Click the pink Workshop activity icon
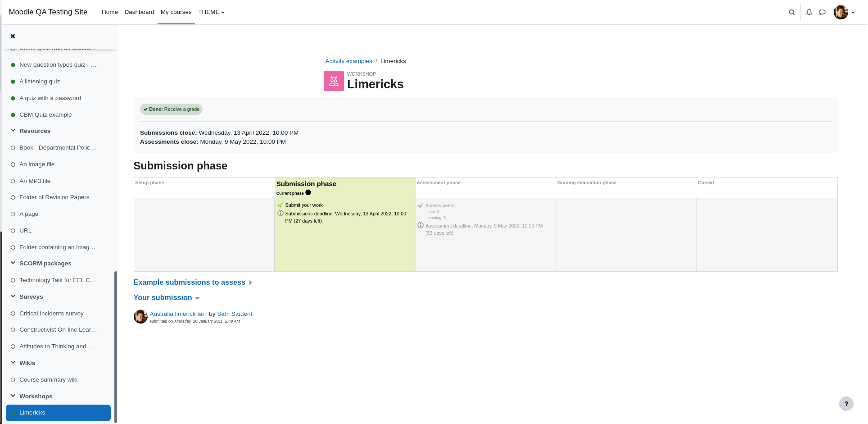 [334, 81]
